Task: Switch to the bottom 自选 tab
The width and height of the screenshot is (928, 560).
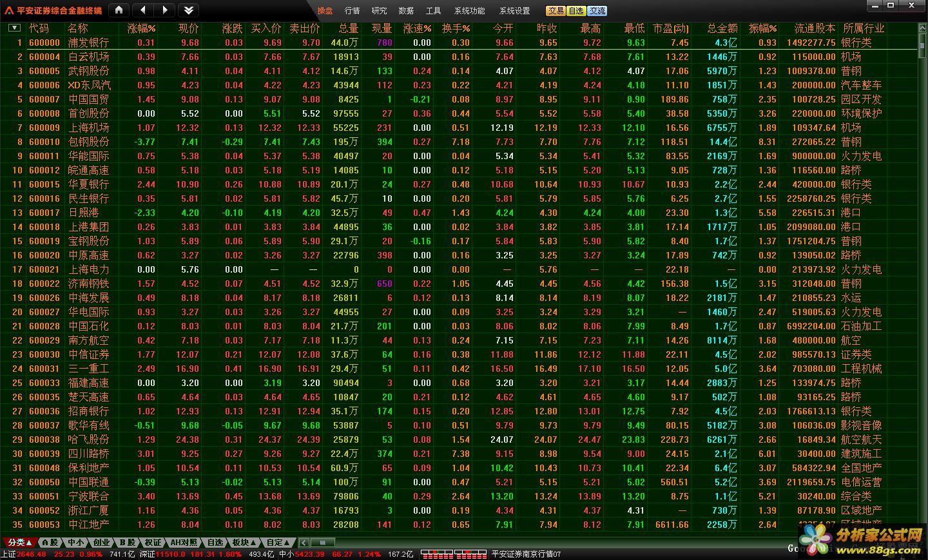Action: (x=215, y=543)
